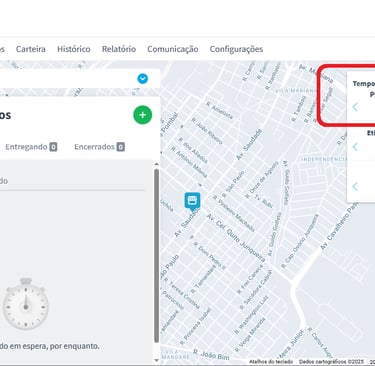
Task: Expand the blue chevron dropdown above the orders panel
Action: 143,79
